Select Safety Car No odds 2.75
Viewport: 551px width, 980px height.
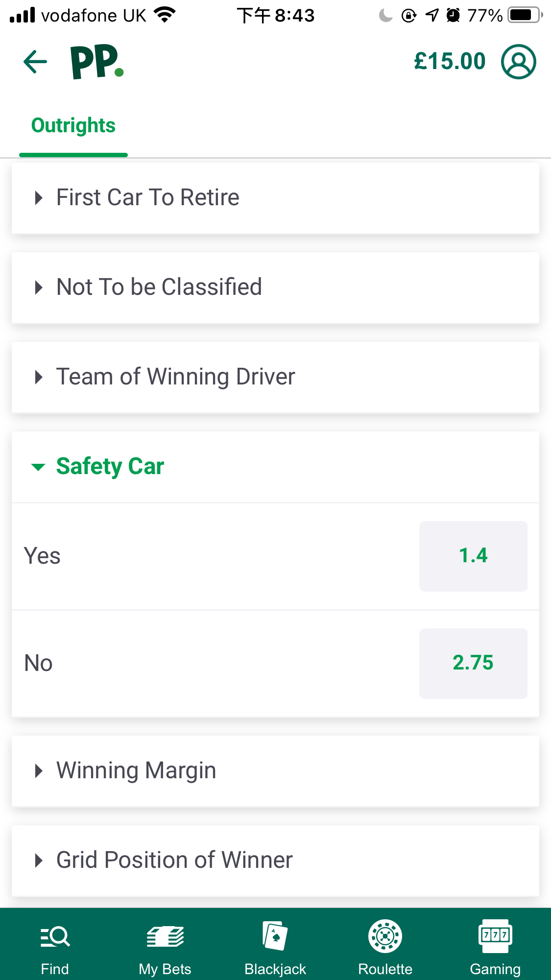(473, 663)
